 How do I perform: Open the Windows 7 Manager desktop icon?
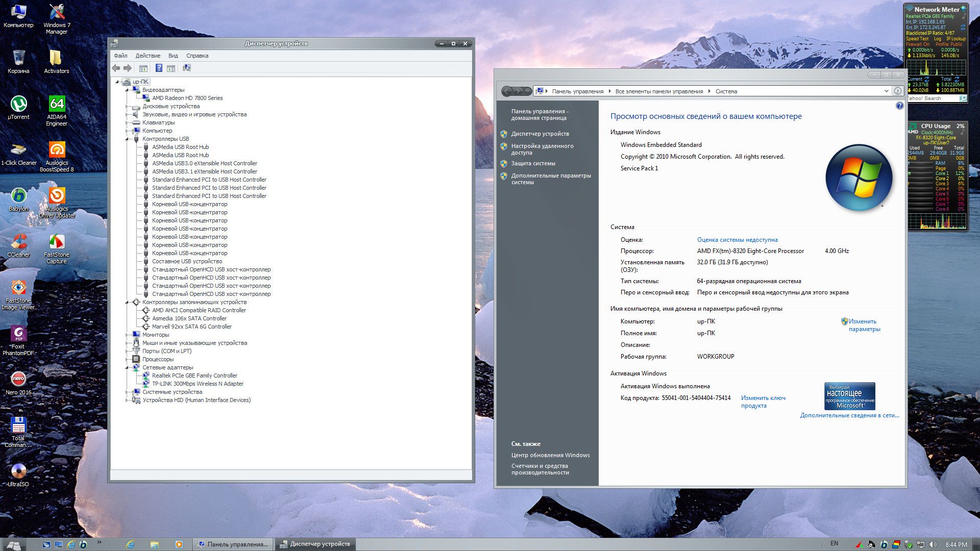(x=57, y=19)
